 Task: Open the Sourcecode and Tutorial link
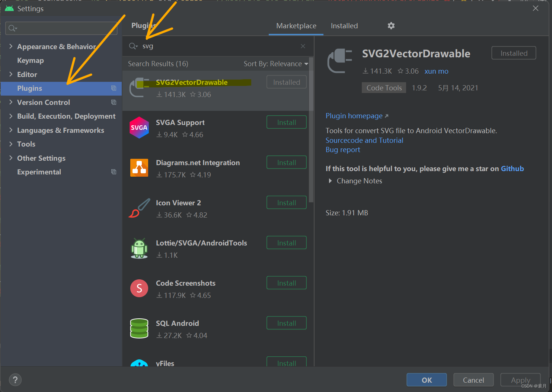(364, 140)
